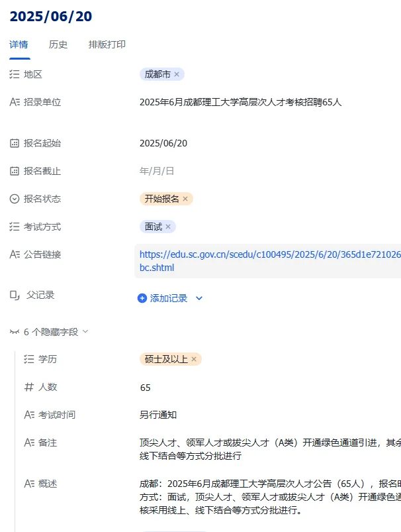Click the 公告链接 text icon
This screenshot has height=532, width=401.
15,254
